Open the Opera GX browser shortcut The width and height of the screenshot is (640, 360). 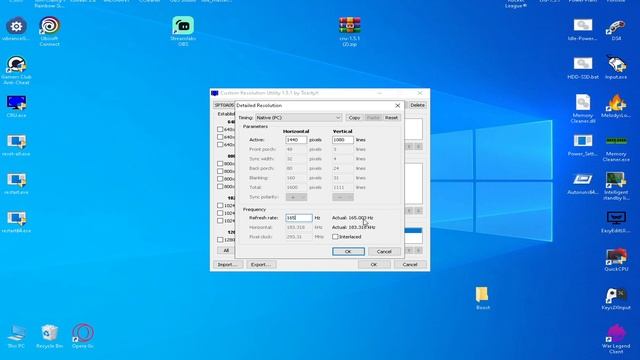[x=83, y=333]
